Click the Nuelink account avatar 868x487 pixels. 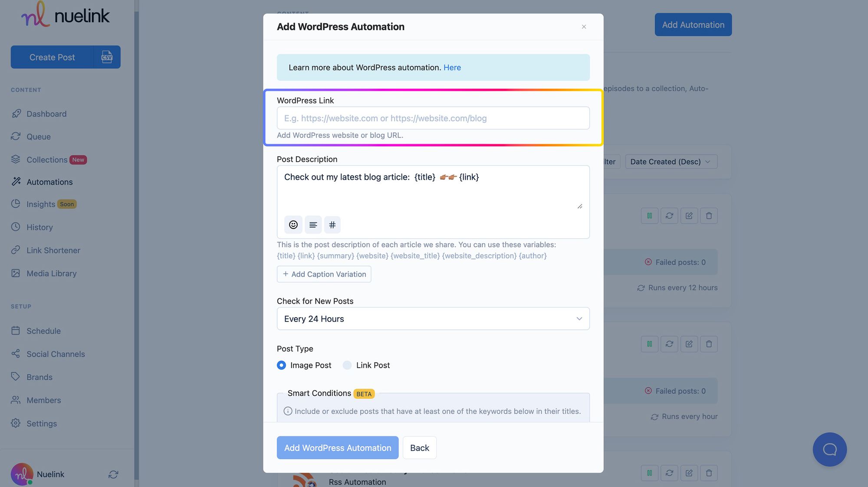(x=22, y=474)
